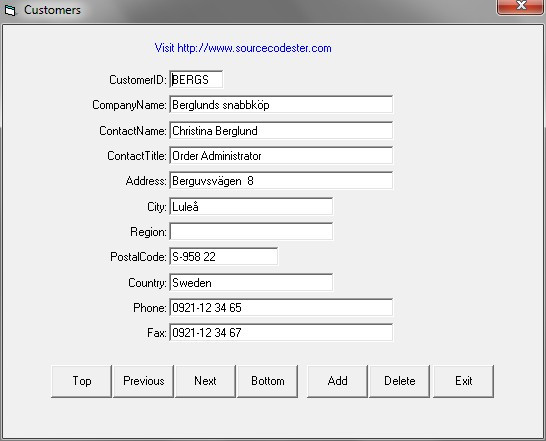This screenshot has height=441, width=546.
Task: Click the Phone: label
Action: pos(150,308)
